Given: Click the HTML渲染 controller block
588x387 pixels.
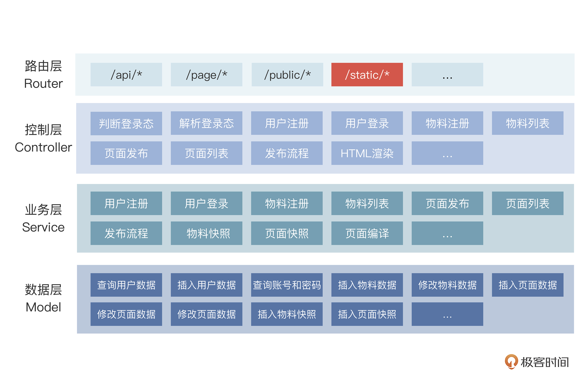Looking at the screenshot, I should point(367,153).
